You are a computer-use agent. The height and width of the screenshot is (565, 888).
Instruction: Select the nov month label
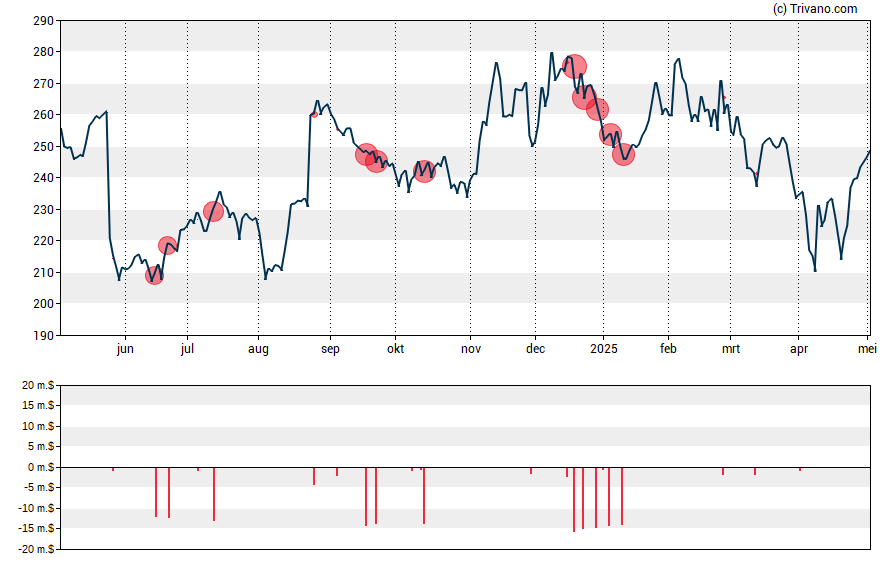coord(471,349)
